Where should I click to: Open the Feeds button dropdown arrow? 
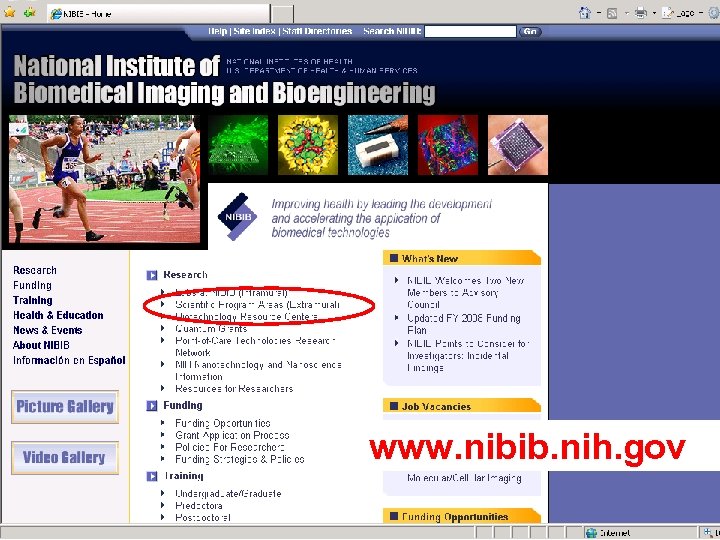(x=626, y=13)
